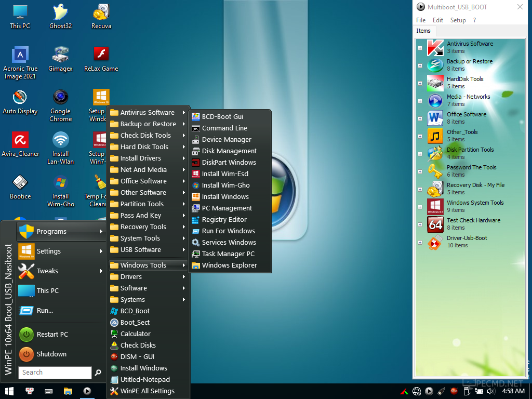Viewport: 532px width, 399px height.
Task: Select Windows Explorer menu entry
Action: (x=230, y=265)
